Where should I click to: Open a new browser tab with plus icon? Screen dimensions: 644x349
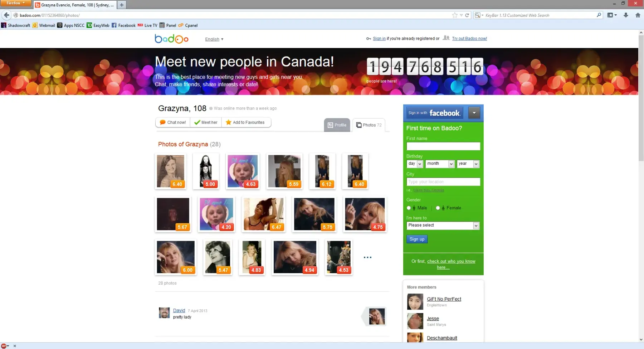(122, 5)
